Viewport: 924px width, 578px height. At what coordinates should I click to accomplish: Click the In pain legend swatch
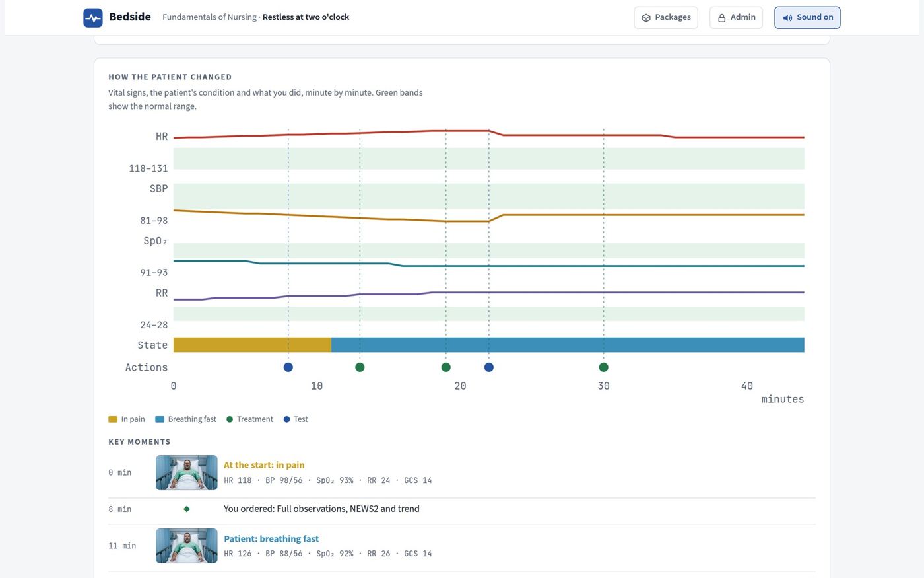tap(113, 419)
